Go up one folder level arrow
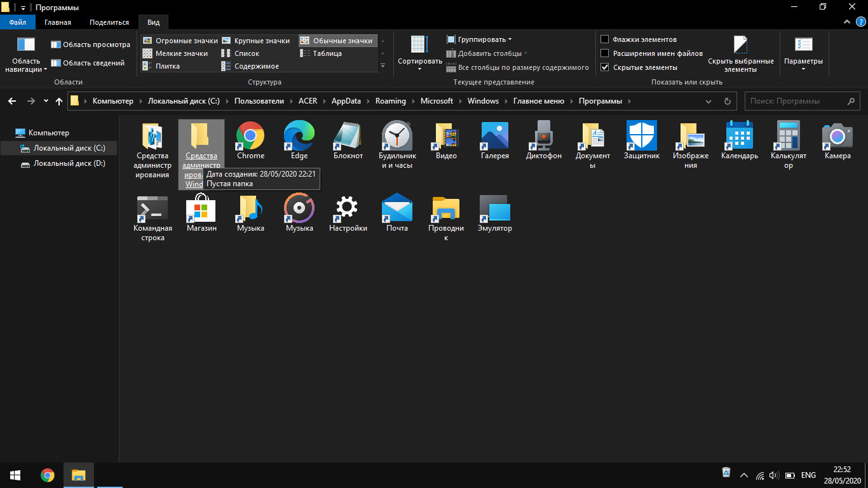This screenshot has width=868, height=488. 59,101
